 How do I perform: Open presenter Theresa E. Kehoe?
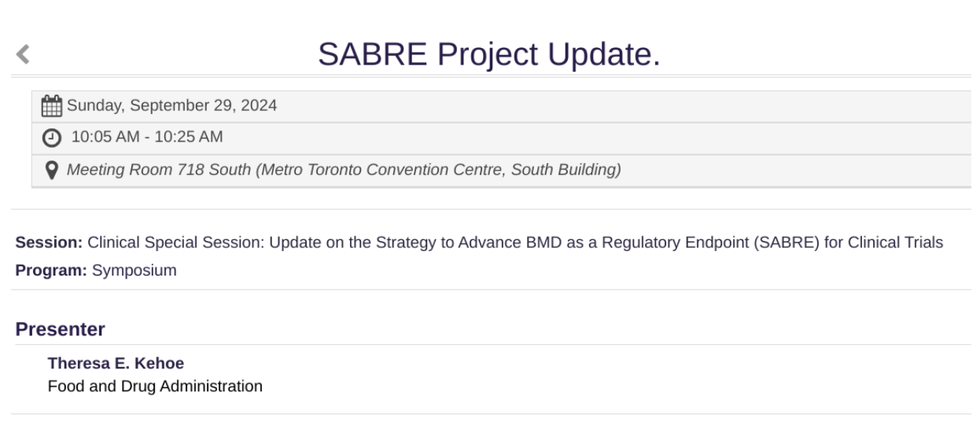pos(116,364)
